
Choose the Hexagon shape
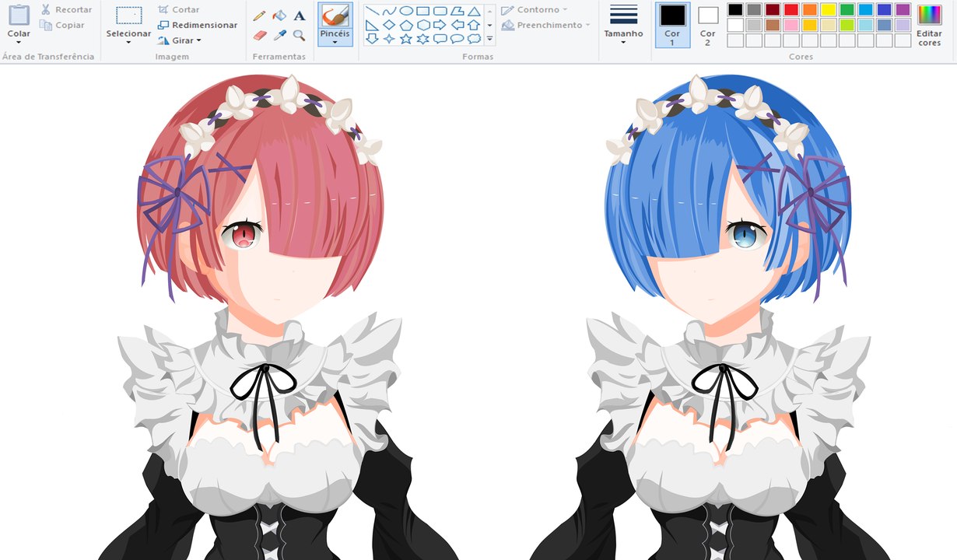[423, 25]
